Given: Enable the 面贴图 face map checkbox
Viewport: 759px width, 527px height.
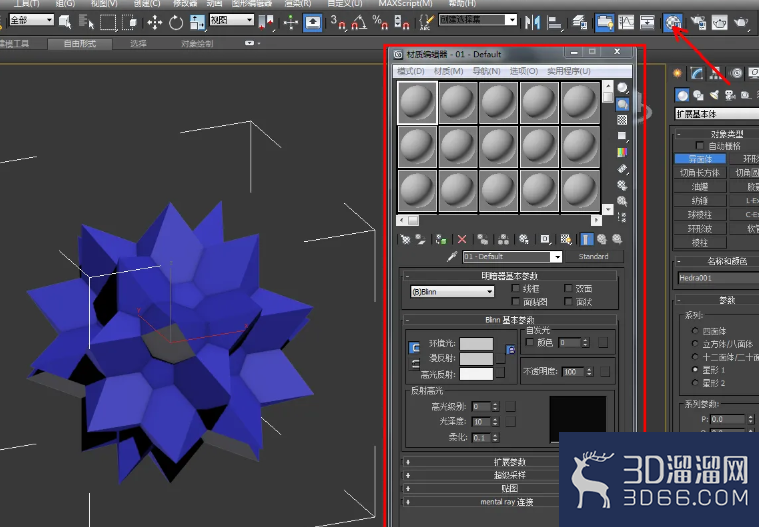Looking at the screenshot, I should tap(516, 302).
